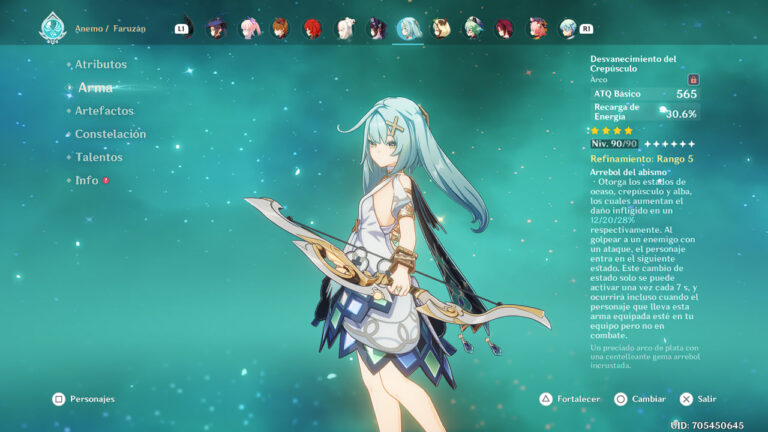Open the Info section with the alert
The width and height of the screenshot is (768, 432).
(x=88, y=181)
